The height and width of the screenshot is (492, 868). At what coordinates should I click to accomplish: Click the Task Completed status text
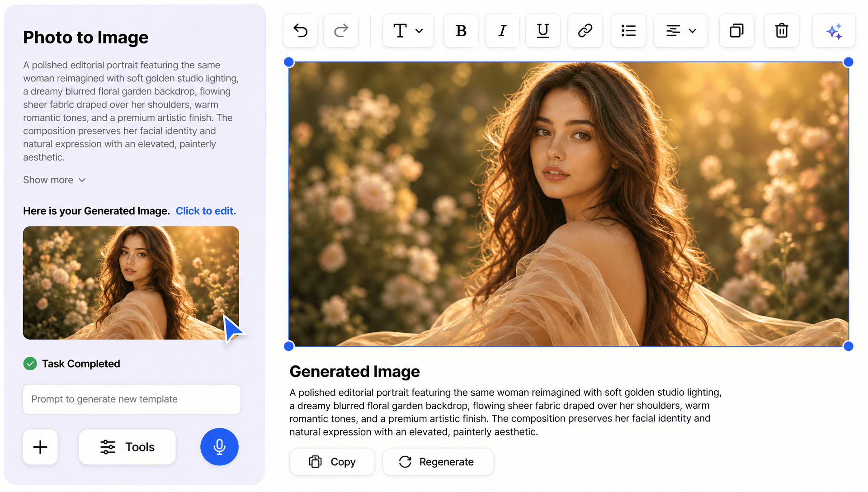pos(81,364)
